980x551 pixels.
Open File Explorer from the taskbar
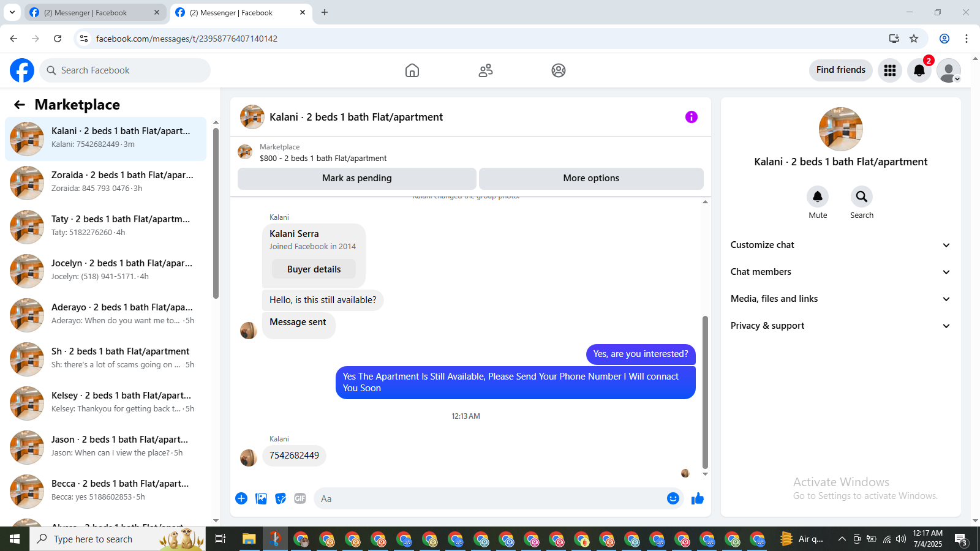[249, 539]
